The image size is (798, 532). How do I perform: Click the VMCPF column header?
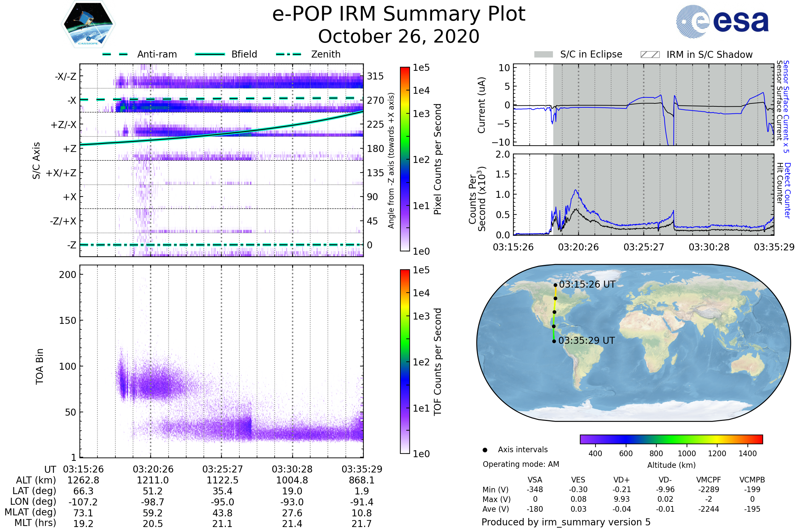[x=709, y=480]
